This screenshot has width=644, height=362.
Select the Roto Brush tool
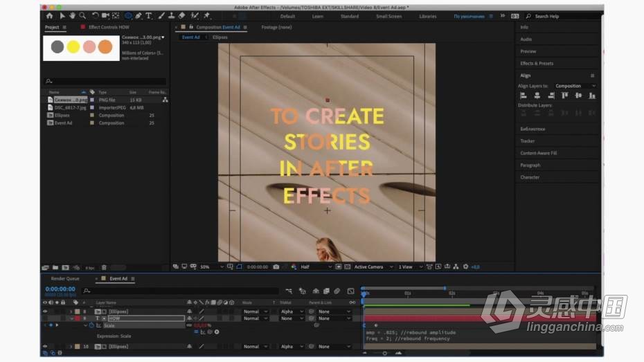[195, 16]
